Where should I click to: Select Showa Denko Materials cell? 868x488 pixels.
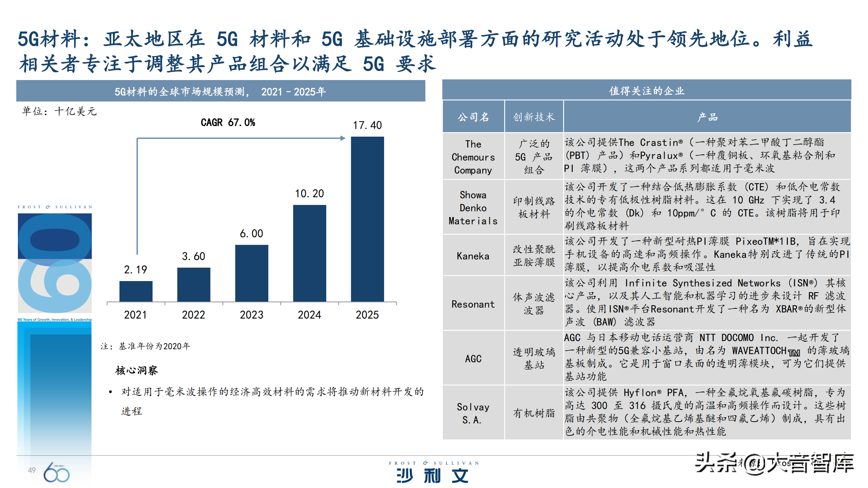pyautogui.click(x=474, y=208)
